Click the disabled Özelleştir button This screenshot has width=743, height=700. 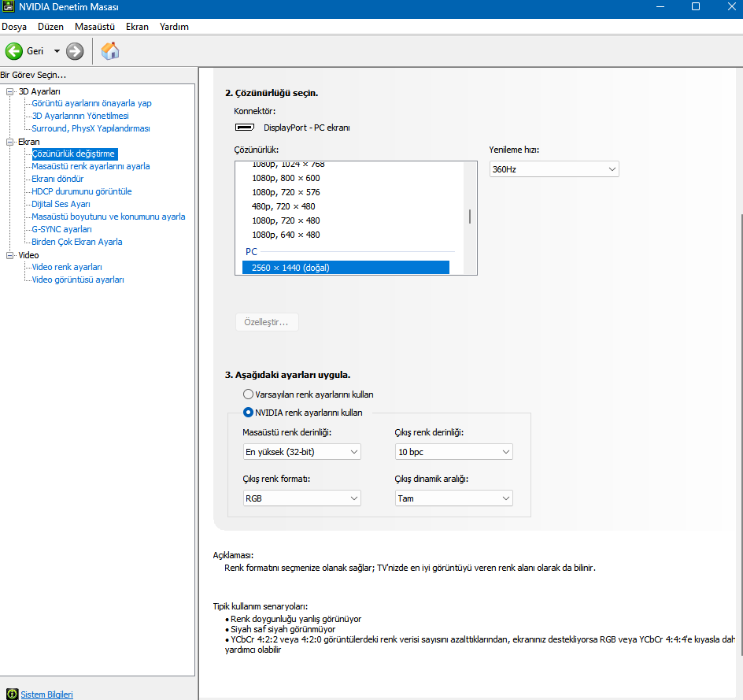click(267, 322)
